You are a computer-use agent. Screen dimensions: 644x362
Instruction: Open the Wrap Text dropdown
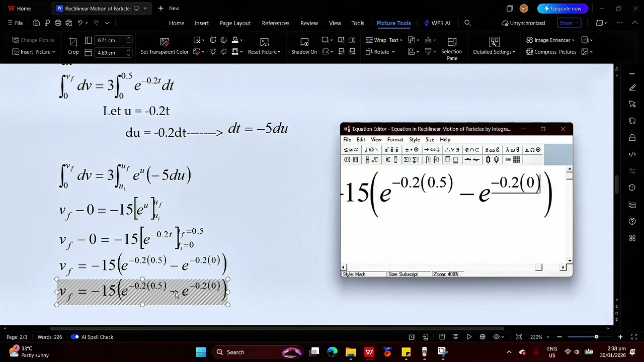(x=383, y=40)
